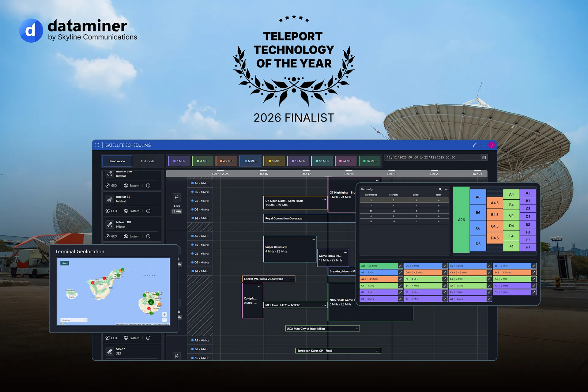Open options for MLS Final LAFC vs NYCFC

(x=324, y=305)
